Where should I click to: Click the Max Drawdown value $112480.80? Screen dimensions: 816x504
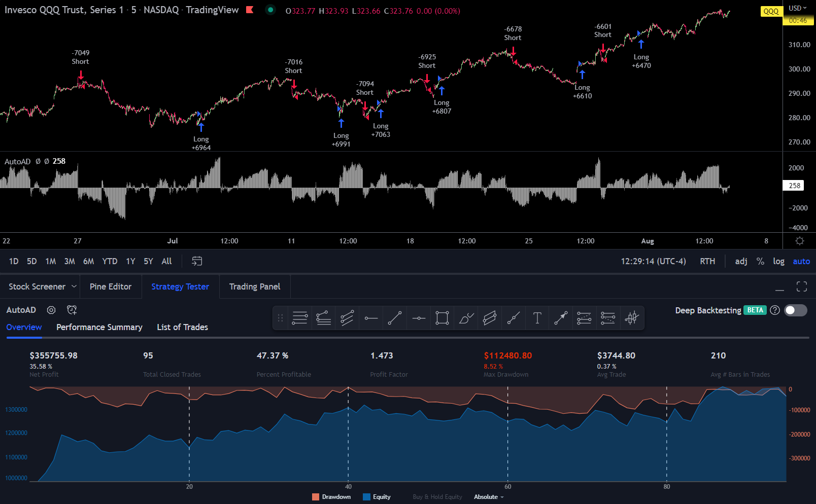pyautogui.click(x=508, y=355)
